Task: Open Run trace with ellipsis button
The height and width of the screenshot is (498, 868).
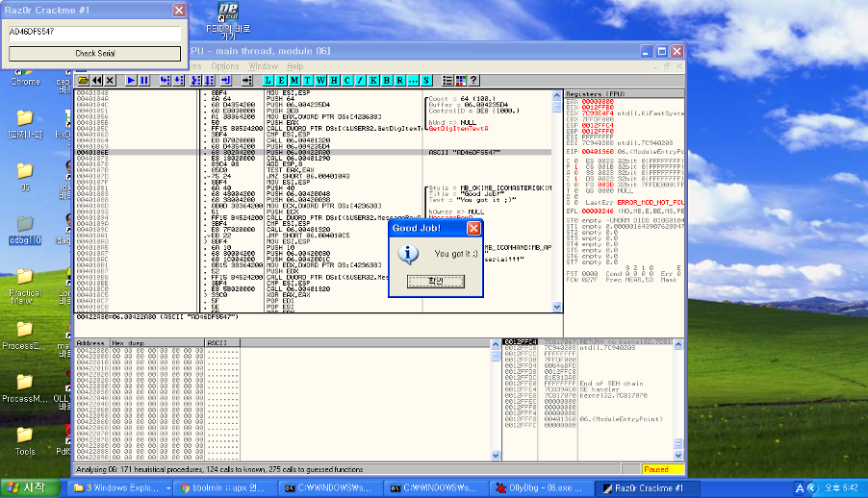Action: coord(414,81)
